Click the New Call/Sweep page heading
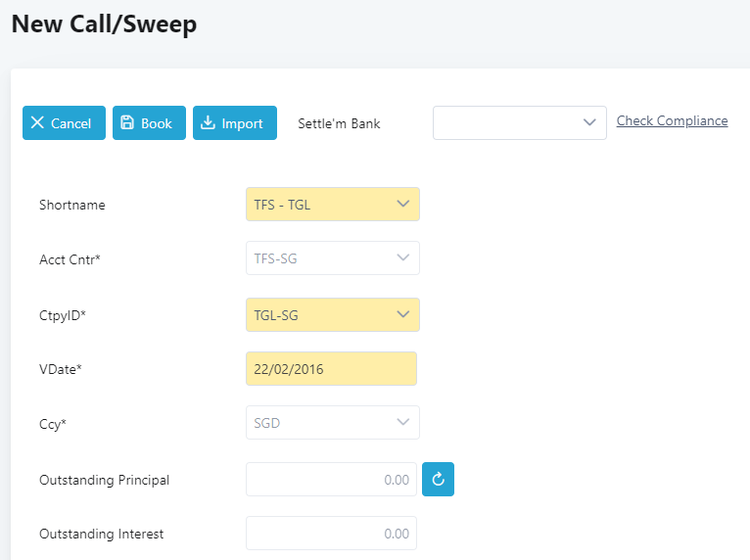Image resolution: width=750 pixels, height=560 pixels. tap(104, 23)
